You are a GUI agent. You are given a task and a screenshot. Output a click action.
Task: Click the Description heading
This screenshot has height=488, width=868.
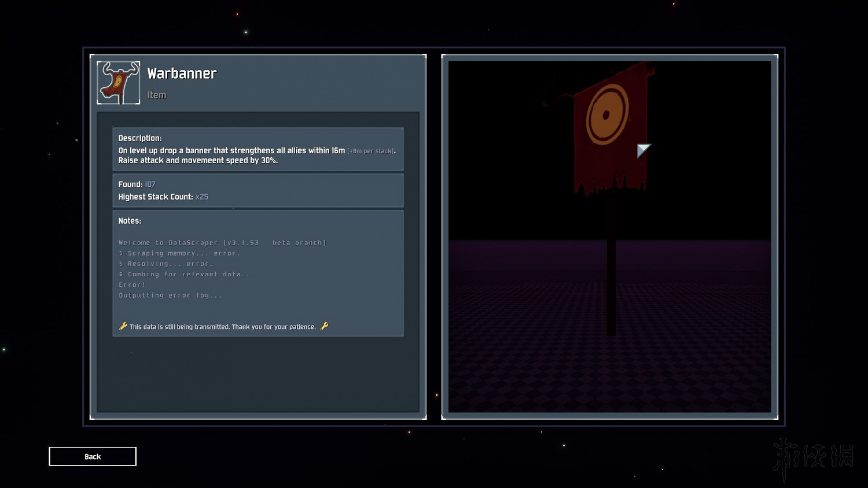point(140,138)
